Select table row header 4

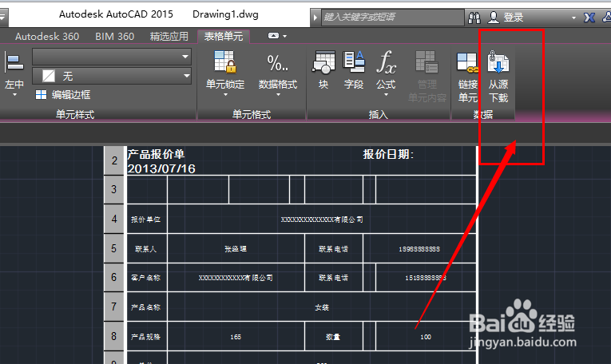tap(113, 219)
